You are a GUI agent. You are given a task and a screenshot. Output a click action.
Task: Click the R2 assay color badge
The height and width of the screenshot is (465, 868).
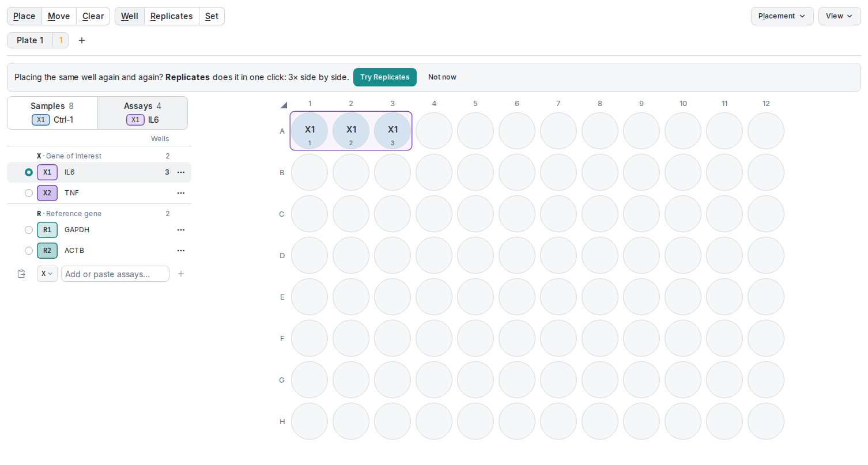pyautogui.click(x=47, y=251)
